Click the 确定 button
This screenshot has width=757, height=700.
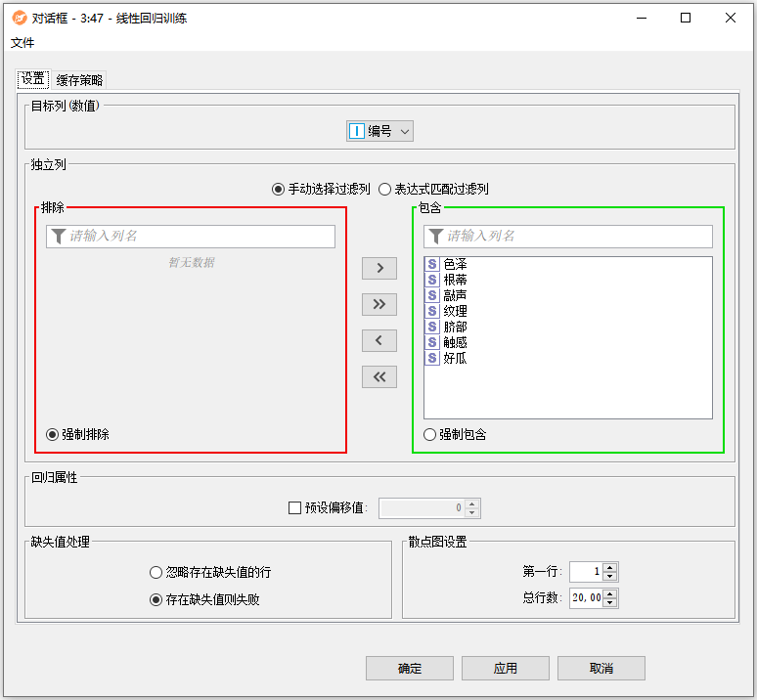pyautogui.click(x=410, y=668)
